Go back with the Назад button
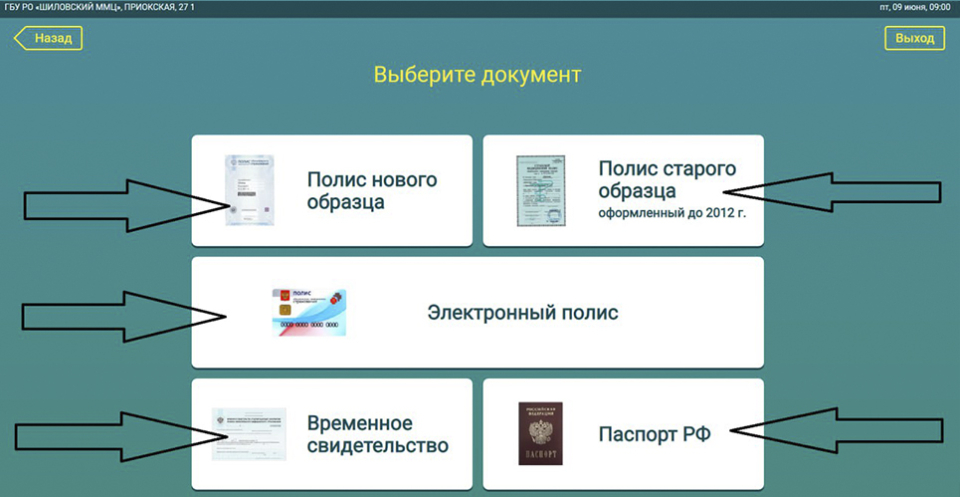This screenshot has width=960, height=497. (48, 38)
